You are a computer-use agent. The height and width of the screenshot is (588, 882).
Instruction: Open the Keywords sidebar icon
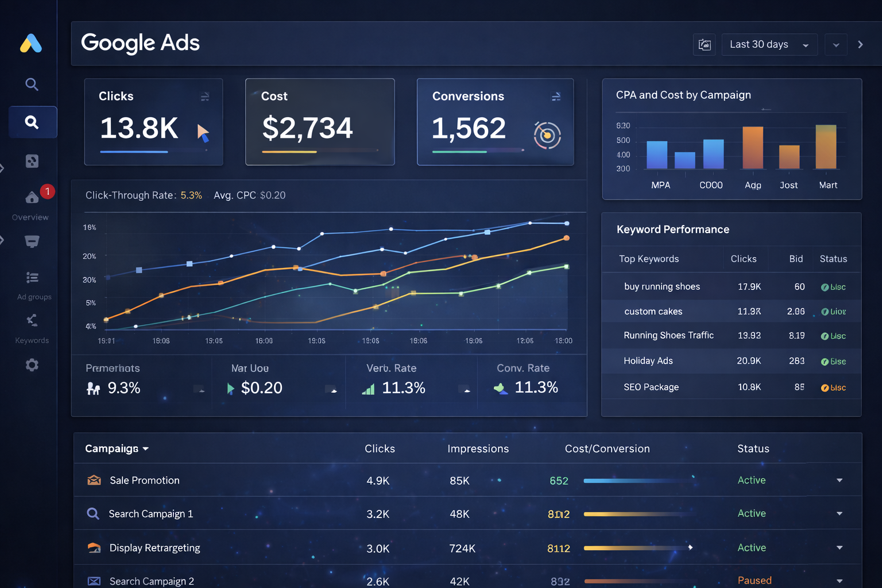pyautogui.click(x=32, y=320)
